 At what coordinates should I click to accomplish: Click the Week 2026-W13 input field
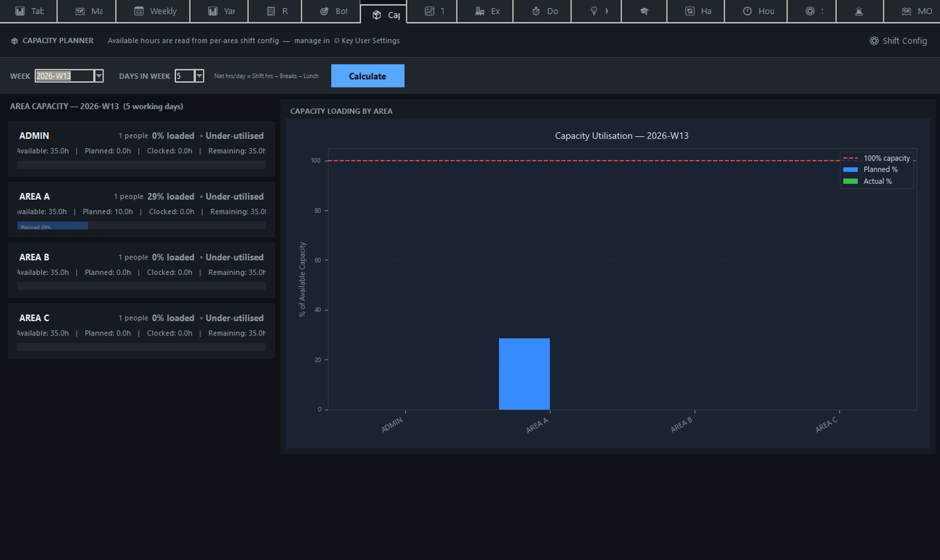[65, 76]
